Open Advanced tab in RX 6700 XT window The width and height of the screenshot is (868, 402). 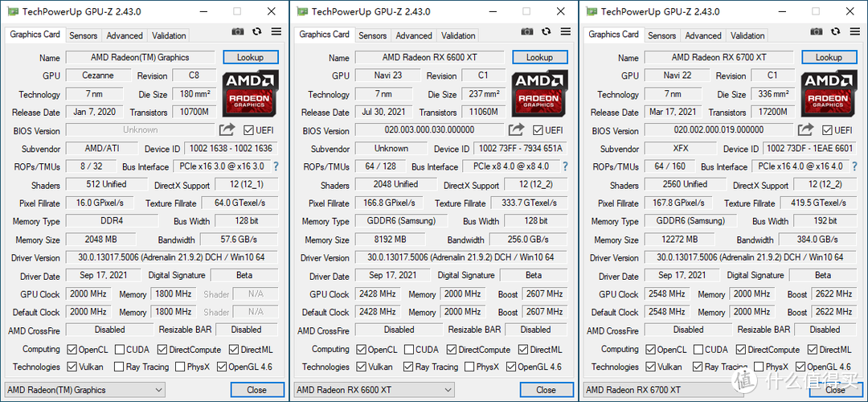pos(703,35)
